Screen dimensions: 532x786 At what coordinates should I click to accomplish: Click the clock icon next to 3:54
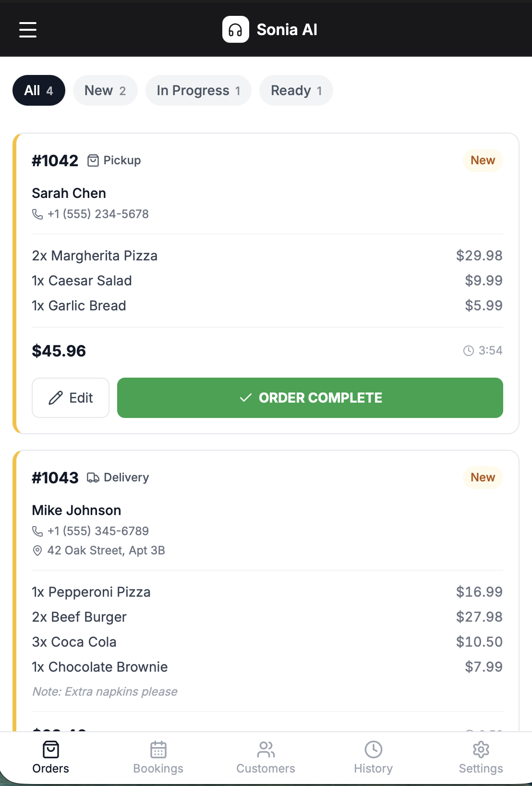click(468, 351)
